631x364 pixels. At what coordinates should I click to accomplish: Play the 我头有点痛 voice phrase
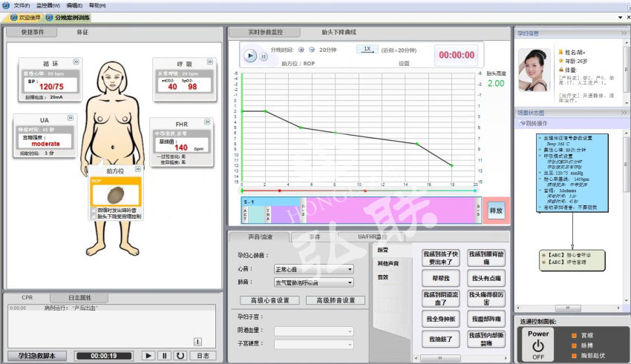[x=486, y=278]
